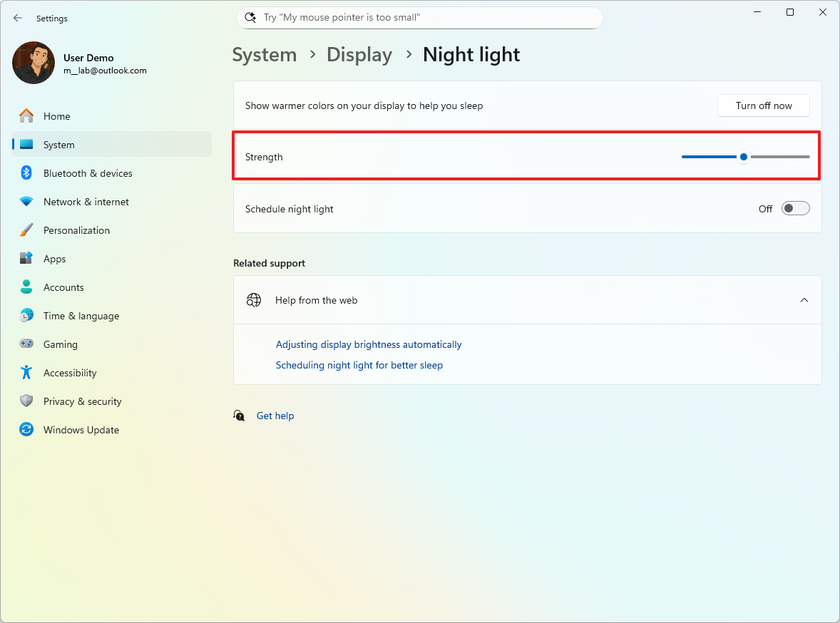Select the Network & internet icon
The width and height of the screenshot is (840, 623).
(x=26, y=202)
